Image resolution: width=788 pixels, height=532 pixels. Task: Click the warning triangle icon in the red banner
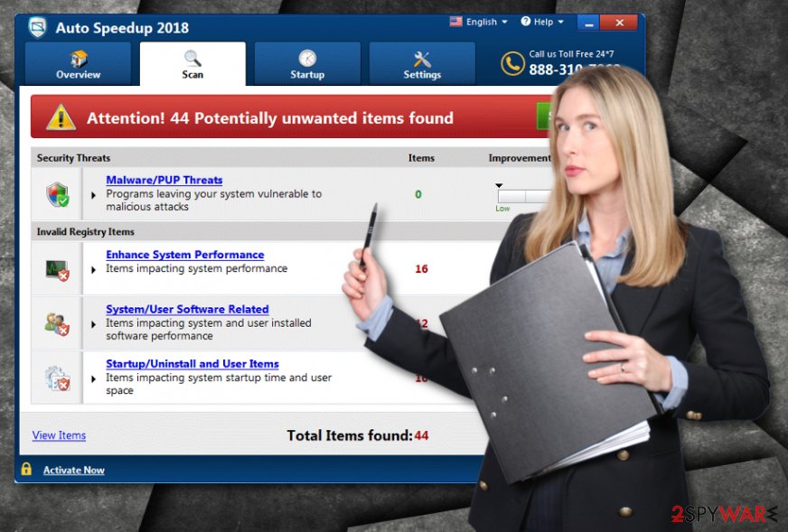pyautogui.click(x=61, y=117)
